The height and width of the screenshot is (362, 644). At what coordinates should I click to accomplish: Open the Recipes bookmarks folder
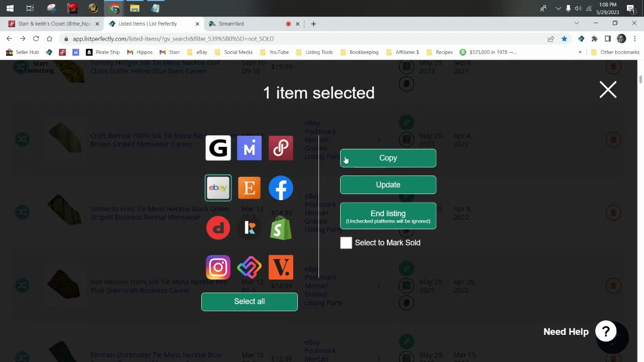click(x=440, y=52)
